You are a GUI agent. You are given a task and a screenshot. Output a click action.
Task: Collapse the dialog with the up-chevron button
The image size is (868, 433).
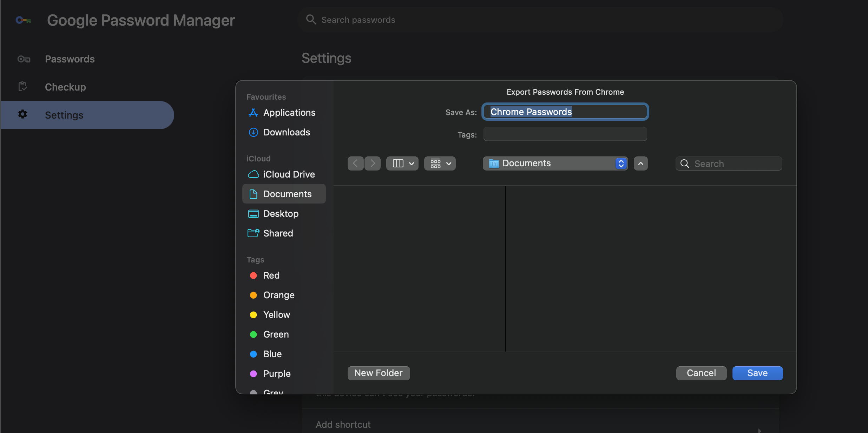point(641,164)
